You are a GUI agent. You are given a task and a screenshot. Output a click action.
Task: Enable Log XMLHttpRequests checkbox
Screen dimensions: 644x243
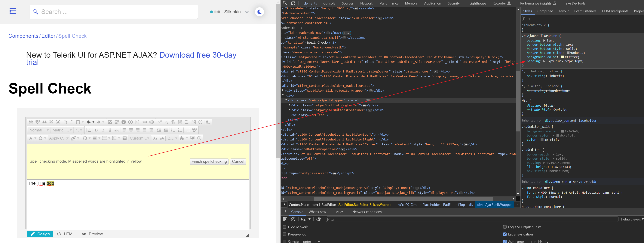click(x=505, y=227)
